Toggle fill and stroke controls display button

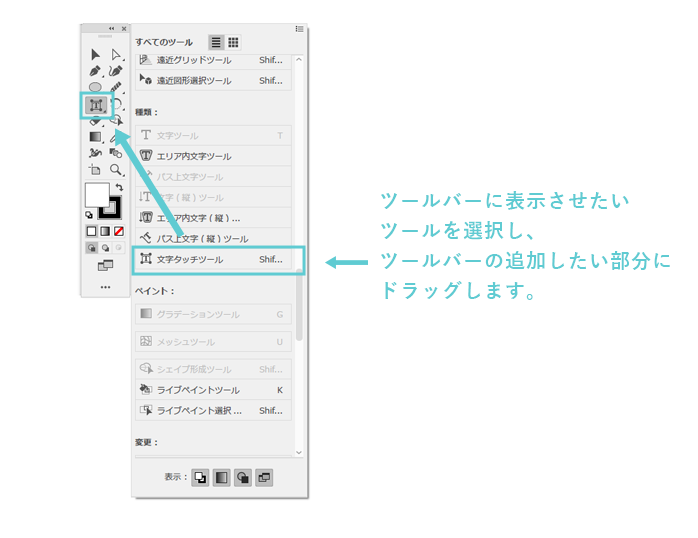[x=201, y=477]
